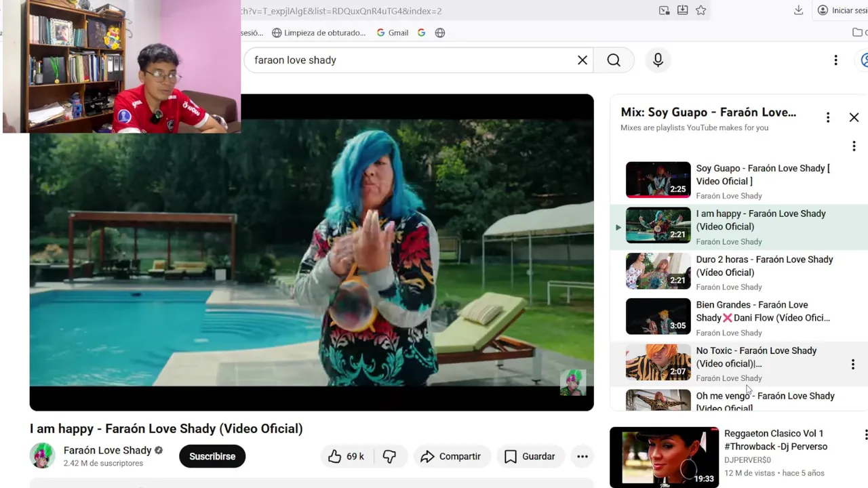868x488 pixels.
Task: Click I am happy playlist thumbnail
Action: click(x=658, y=225)
